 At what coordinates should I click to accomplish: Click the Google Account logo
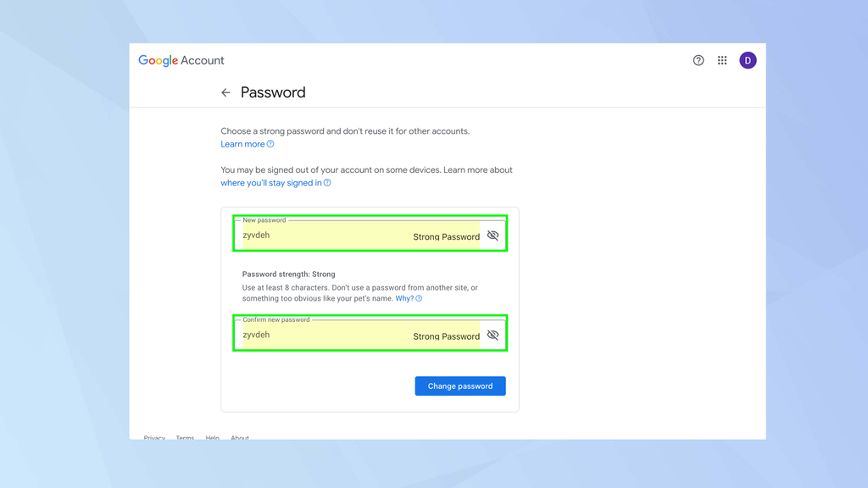181,60
